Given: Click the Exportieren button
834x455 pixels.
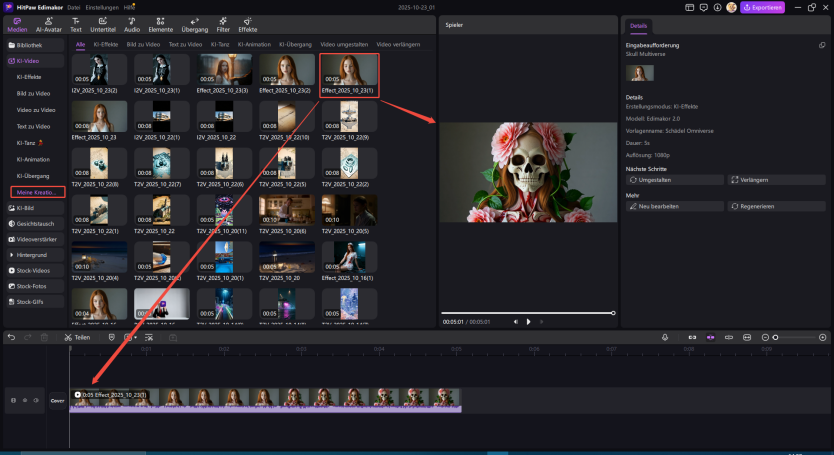Looking at the screenshot, I should [762, 7].
